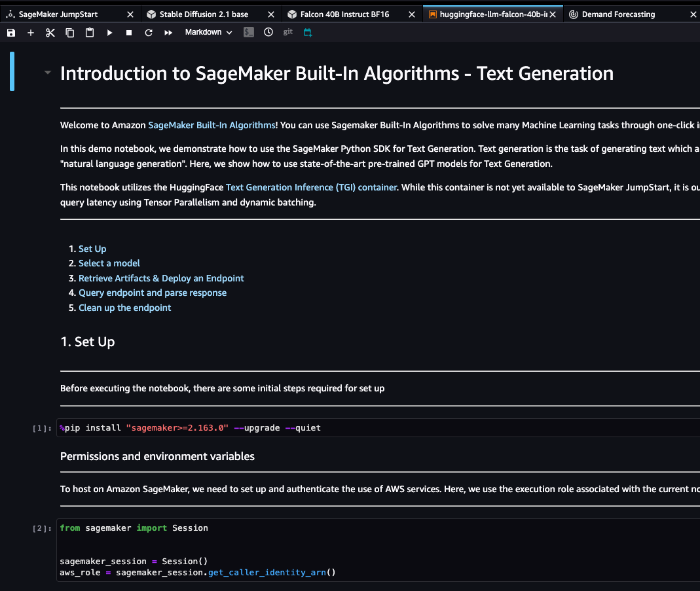Viewport: 700px width, 591px height.
Task: Close the huggingface-llm-falcon-40b tab
Action: 553,14
